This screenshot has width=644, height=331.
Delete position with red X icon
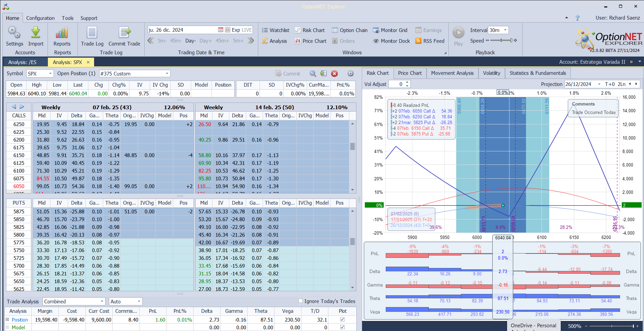(x=334, y=73)
